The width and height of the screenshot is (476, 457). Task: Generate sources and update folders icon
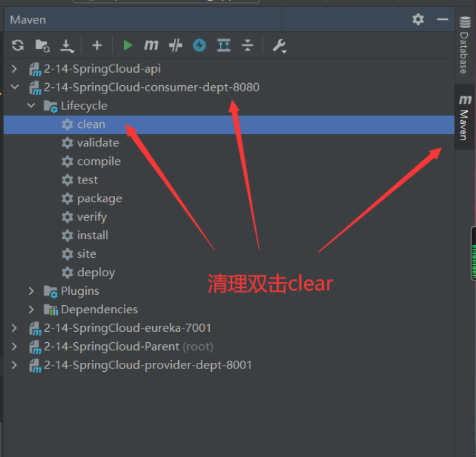coord(43,46)
